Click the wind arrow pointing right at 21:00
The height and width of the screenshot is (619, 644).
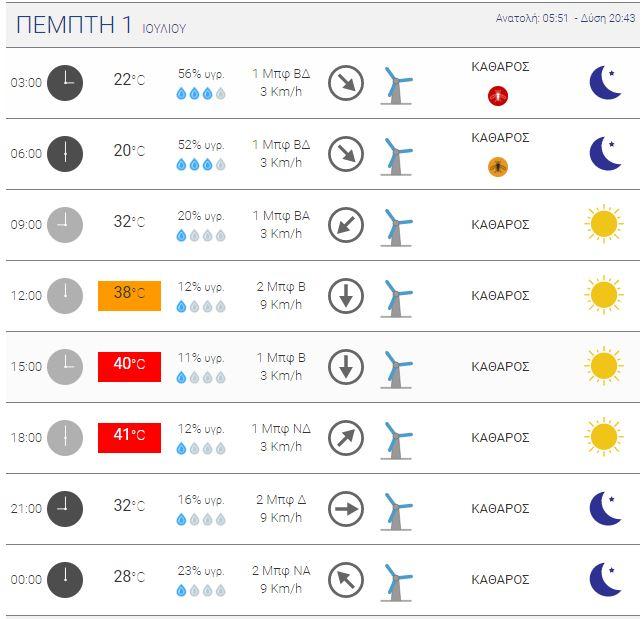pos(346,509)
